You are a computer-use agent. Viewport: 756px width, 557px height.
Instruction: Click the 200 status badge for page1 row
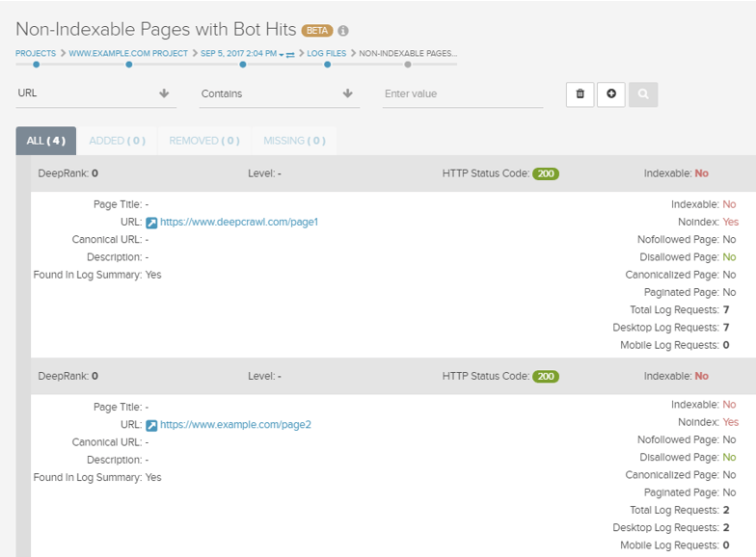(x=546, y=173)
